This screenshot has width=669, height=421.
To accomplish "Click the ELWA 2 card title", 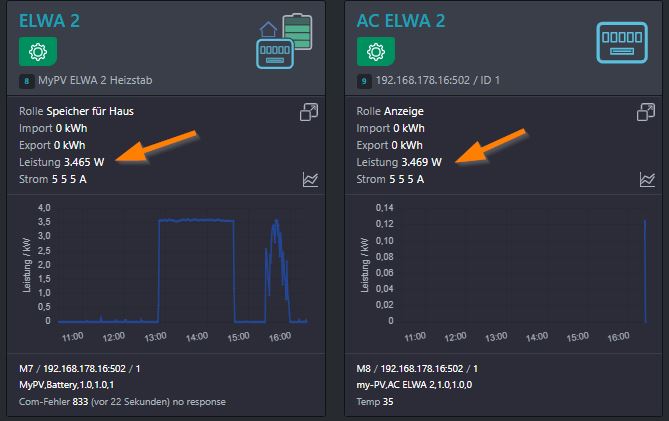I will coord(49,21).
